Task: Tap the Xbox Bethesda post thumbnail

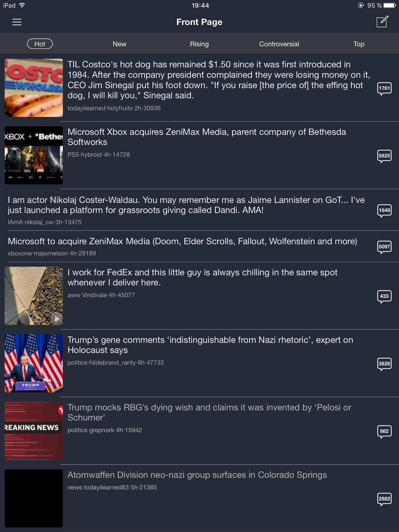Action: click(x=34, y=155)
